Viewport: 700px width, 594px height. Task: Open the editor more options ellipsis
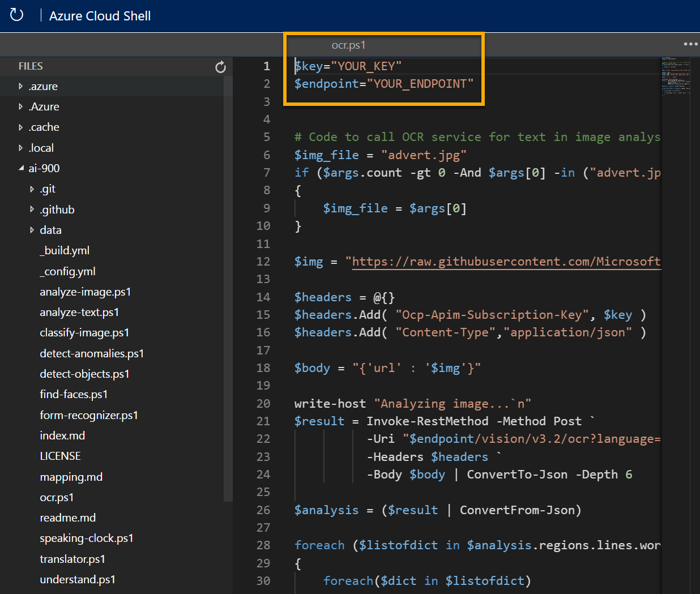click(x=690, y=44)
